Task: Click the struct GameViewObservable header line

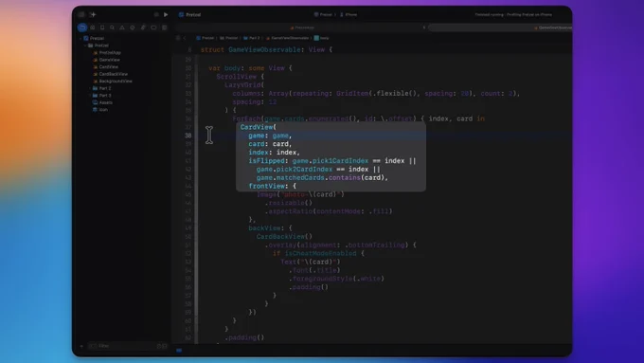Action: coord(266,49)
